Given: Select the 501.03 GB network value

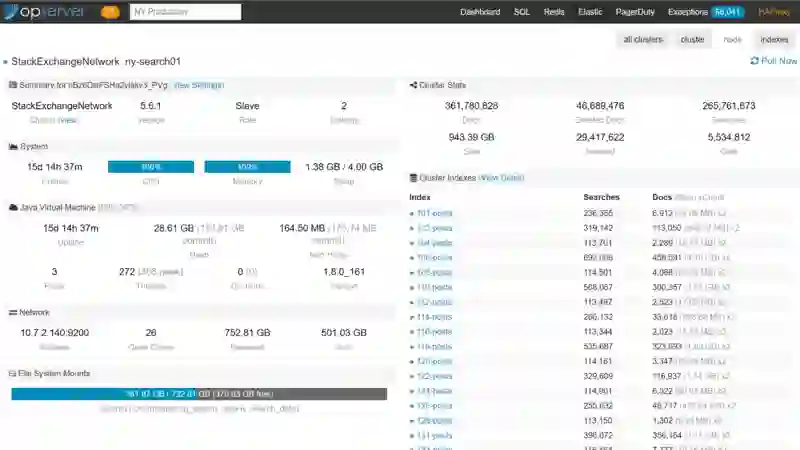Looking at the screenshot, I should pyautogui.click(x=344, y=333).
